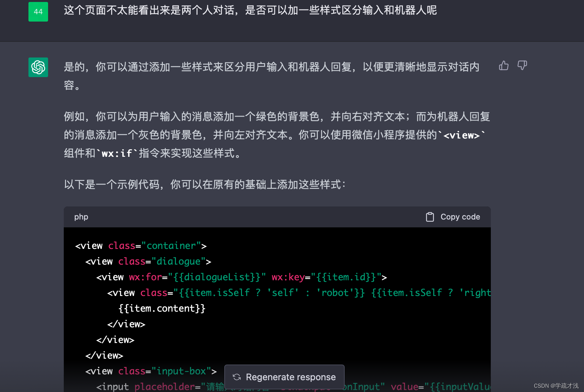Click the Regenerate response button
Viewport: 584px width, 392px height.
tap(284, 377)
